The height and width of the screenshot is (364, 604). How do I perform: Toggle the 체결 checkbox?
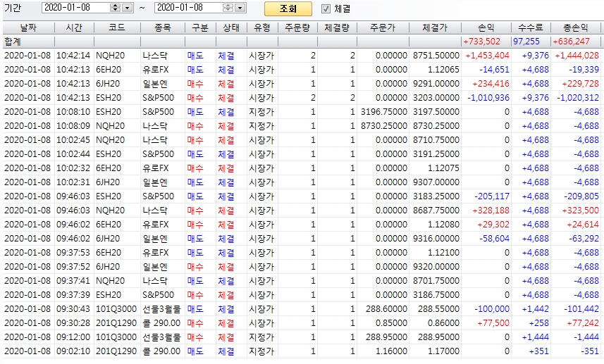(x=326, y=8)
